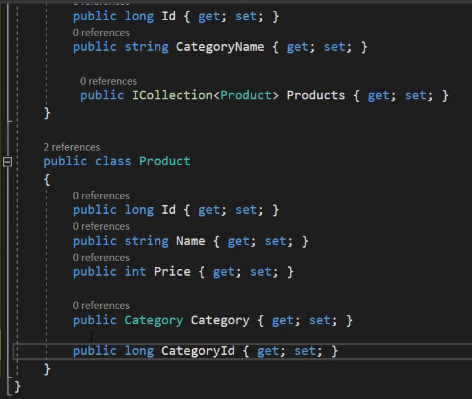
Task: Place cursor on CategoryId property name
Action: coord(198,351)
